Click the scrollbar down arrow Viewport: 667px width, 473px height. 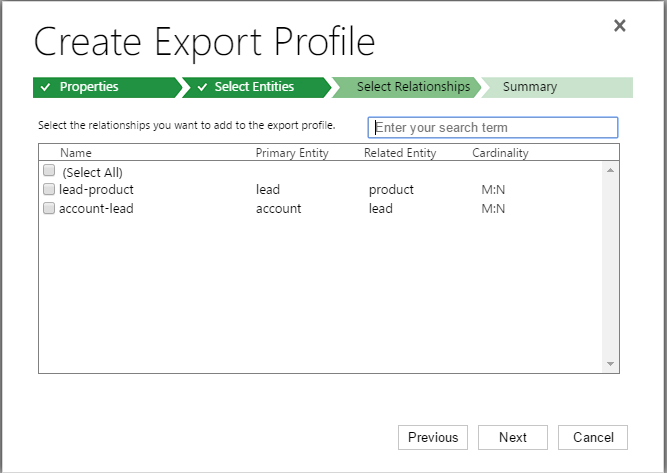pyautogui.click(x=610, y=364)
